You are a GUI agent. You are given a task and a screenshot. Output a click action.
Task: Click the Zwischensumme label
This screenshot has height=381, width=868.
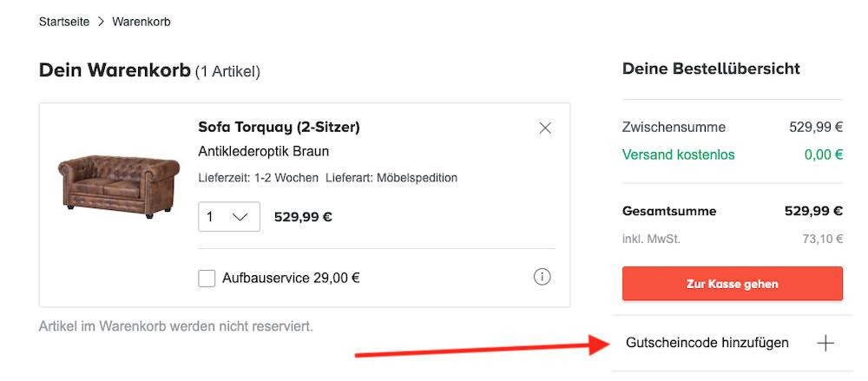(674, 127)
